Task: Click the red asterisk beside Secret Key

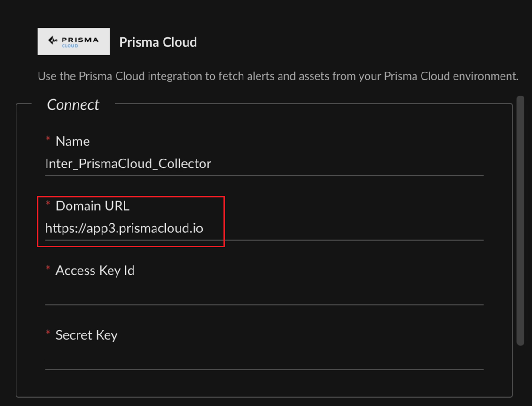Action: coord(47,333)
